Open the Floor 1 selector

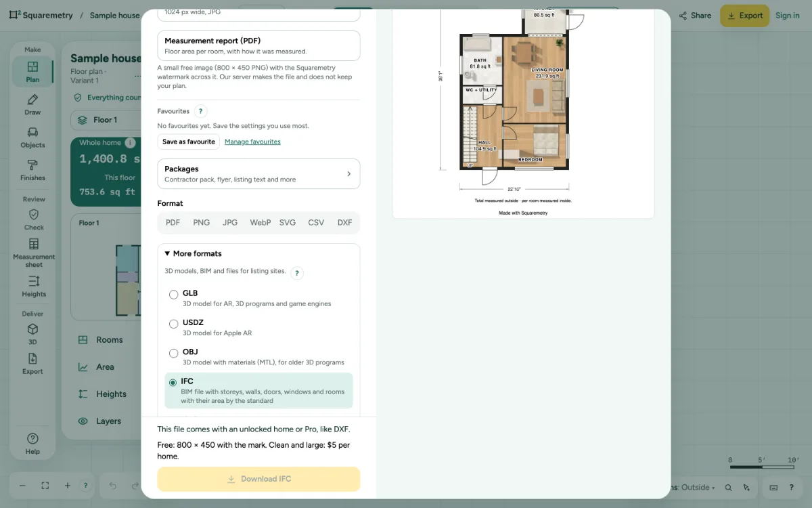click(x=105, y=120)
